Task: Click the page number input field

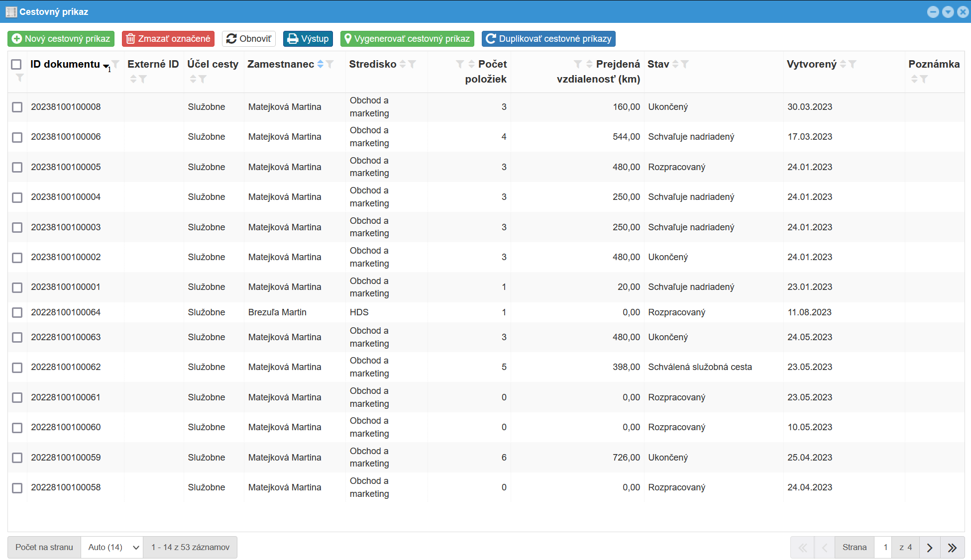Action: click(x=885, y=548)
